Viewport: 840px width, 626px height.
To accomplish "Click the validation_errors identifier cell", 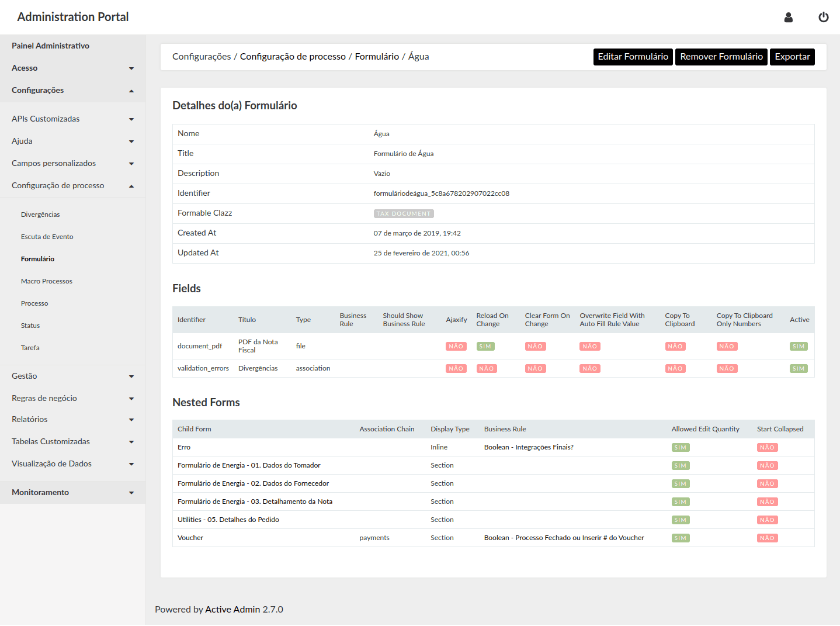I will (203, 368).
